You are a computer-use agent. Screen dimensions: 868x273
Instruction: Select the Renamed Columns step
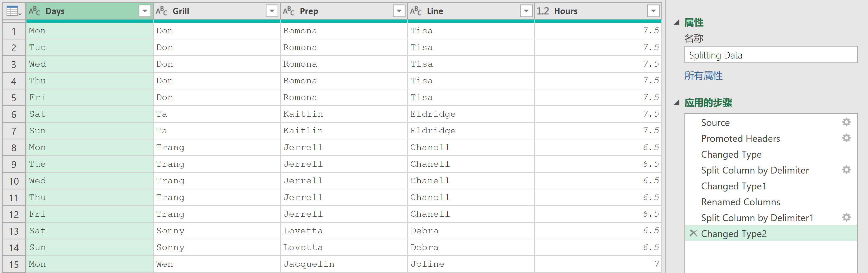(740, 202)
